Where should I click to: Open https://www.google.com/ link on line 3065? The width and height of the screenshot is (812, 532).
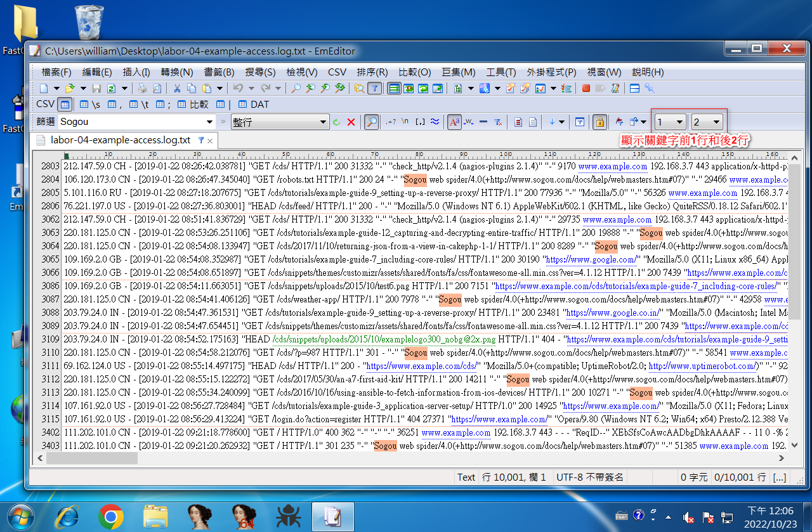click(x=591, y=259)
